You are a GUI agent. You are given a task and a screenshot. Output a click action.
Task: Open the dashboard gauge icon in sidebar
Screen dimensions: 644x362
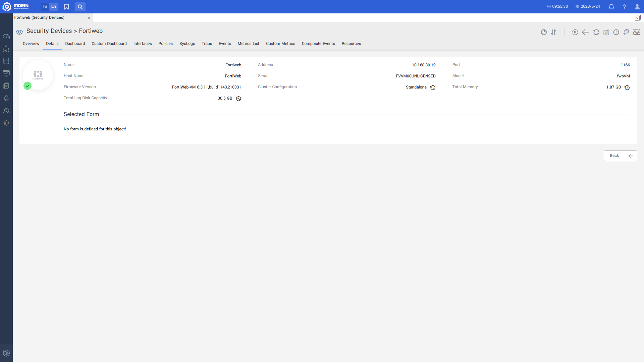[6, 36]
